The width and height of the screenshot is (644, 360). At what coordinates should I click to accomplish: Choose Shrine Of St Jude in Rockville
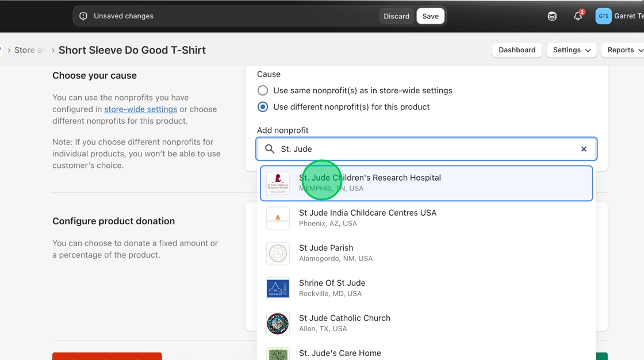[426, 289]
